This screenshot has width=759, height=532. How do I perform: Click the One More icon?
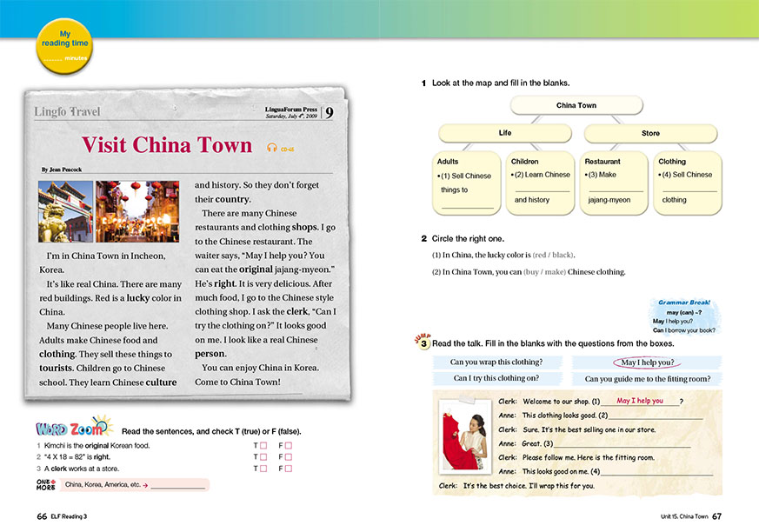pyautogui.click(x=46, y=484)
